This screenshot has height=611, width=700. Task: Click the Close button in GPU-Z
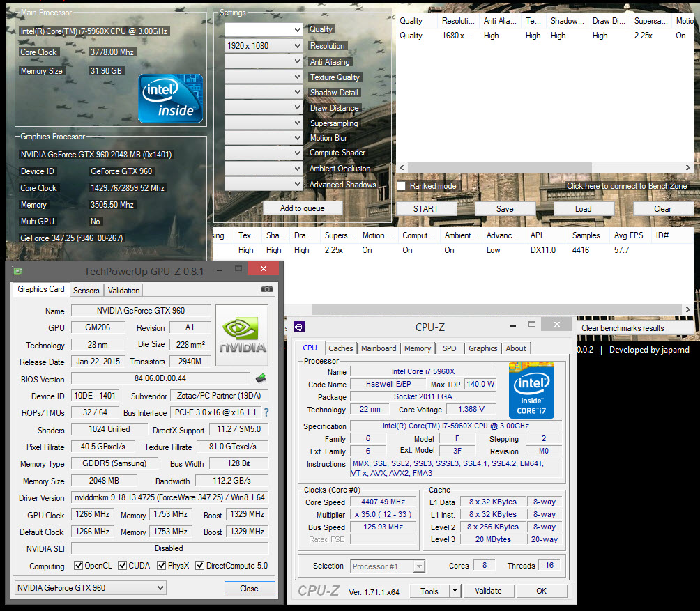(x=249, y=588)
